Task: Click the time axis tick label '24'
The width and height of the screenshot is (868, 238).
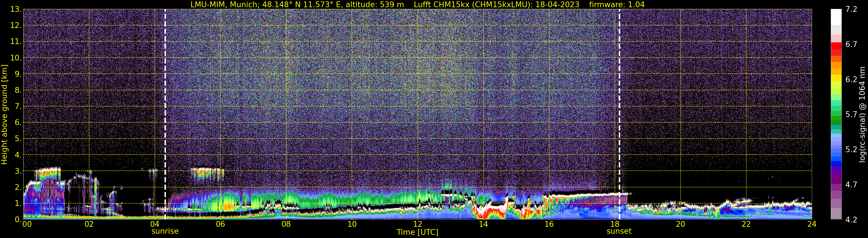Action: pyautogui.click(x=812, y=224)
